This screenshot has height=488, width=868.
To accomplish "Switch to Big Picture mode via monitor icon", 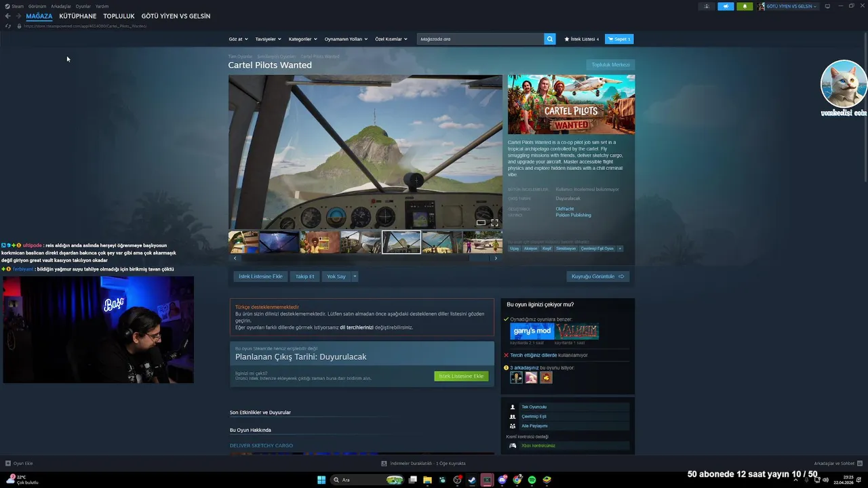I will [828, 6].
